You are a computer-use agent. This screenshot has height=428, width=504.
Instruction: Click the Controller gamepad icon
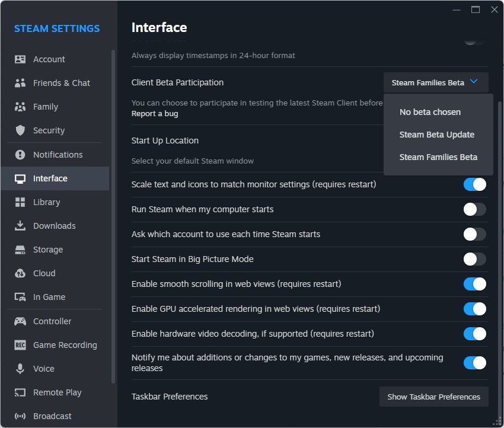[x=20, y=321]
